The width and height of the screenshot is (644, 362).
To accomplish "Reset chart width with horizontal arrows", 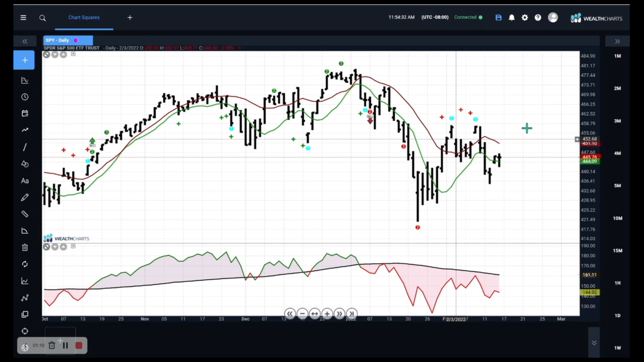I will 315,314.
